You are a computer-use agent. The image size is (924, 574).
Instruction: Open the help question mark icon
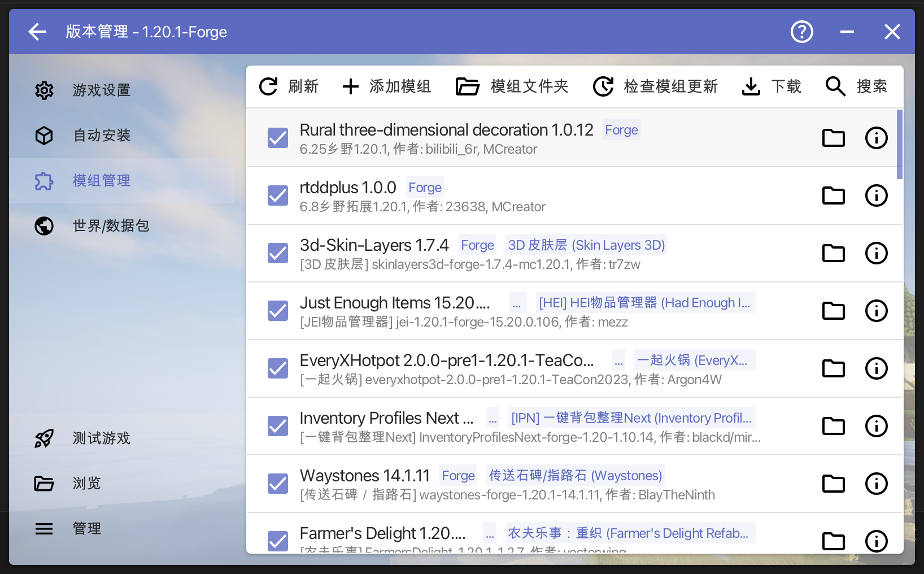[801, 32]
